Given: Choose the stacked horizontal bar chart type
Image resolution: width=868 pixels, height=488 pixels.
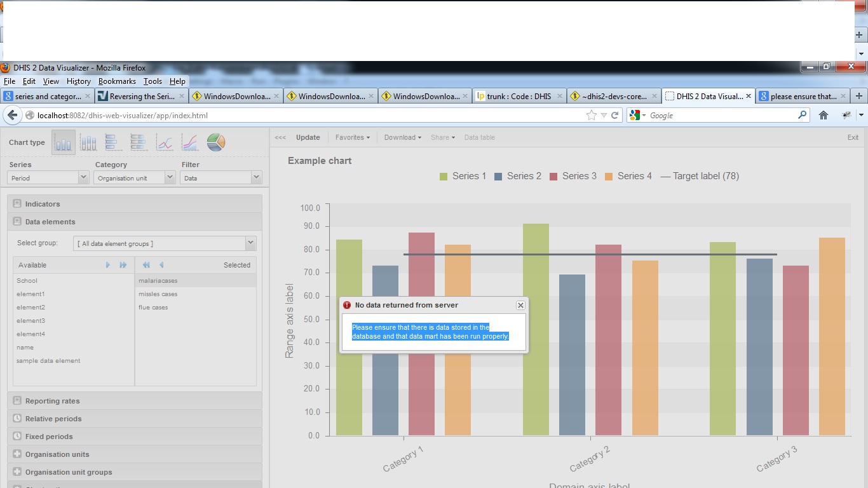Looking at the screenshot, I should [139, 143].
